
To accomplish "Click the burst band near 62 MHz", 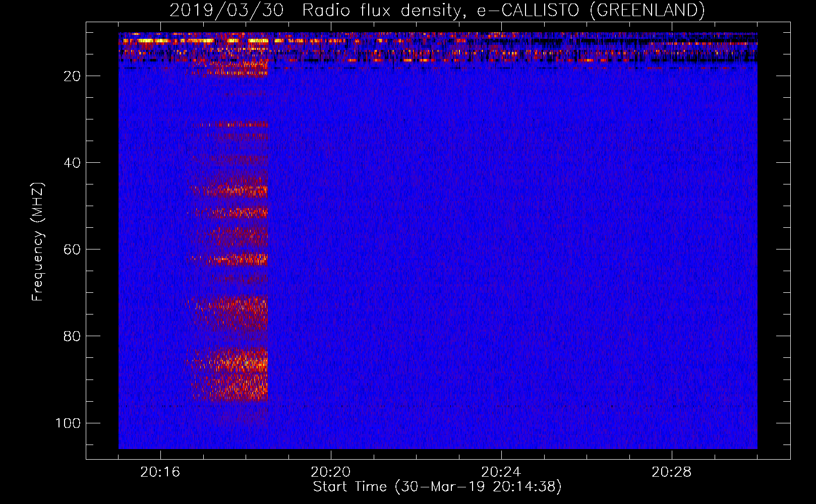I will coord(228,259).
